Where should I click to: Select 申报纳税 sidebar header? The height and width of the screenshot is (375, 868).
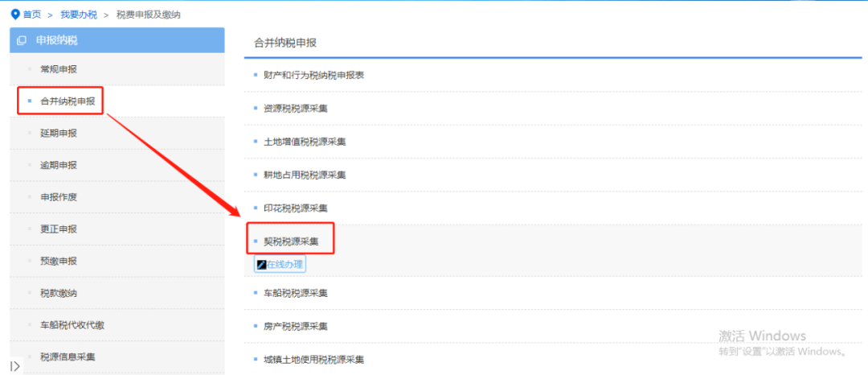pyautogui.click(x=117, y=40)
